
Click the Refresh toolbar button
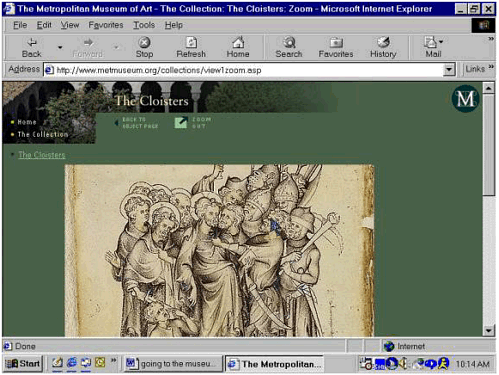(x=191, y=47)
